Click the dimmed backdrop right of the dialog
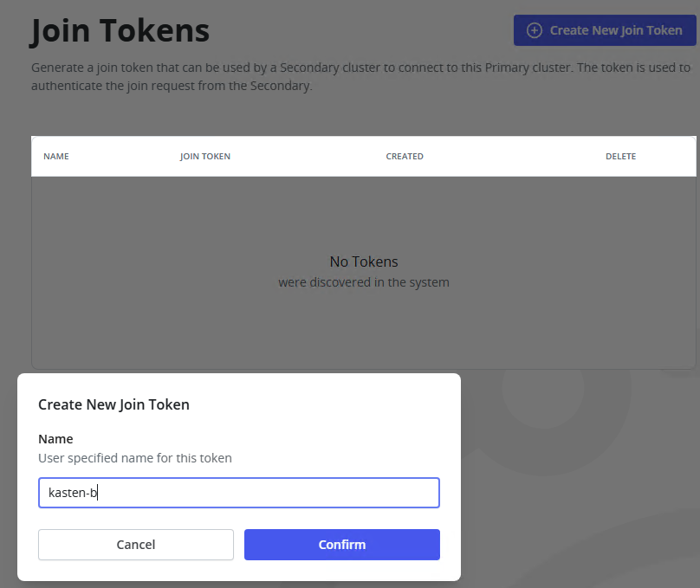Viewport: 700px width, 588px height. 580,476
